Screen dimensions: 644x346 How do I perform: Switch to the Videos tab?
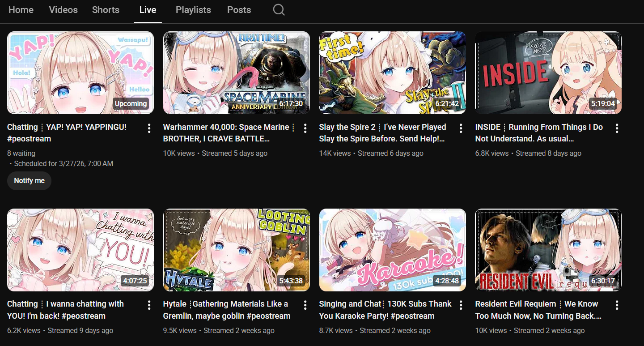[63, 10]
